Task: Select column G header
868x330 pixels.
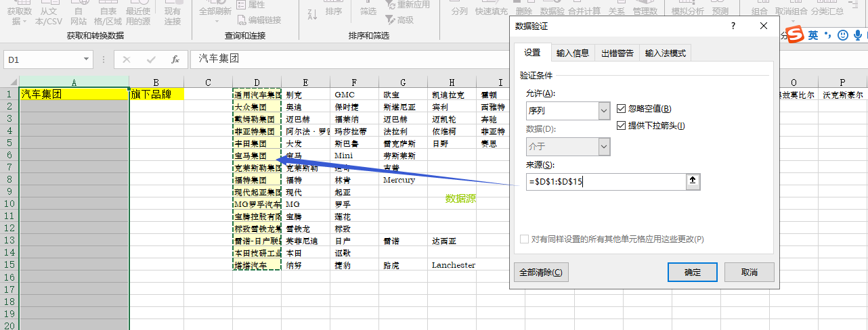Action: (404, 82)
